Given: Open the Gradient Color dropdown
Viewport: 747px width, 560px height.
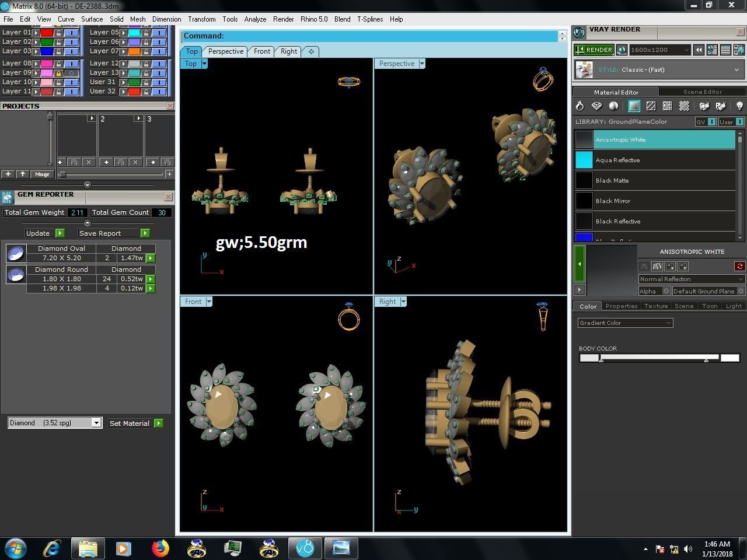Looking at the screenshot, I should coord(625,323).
